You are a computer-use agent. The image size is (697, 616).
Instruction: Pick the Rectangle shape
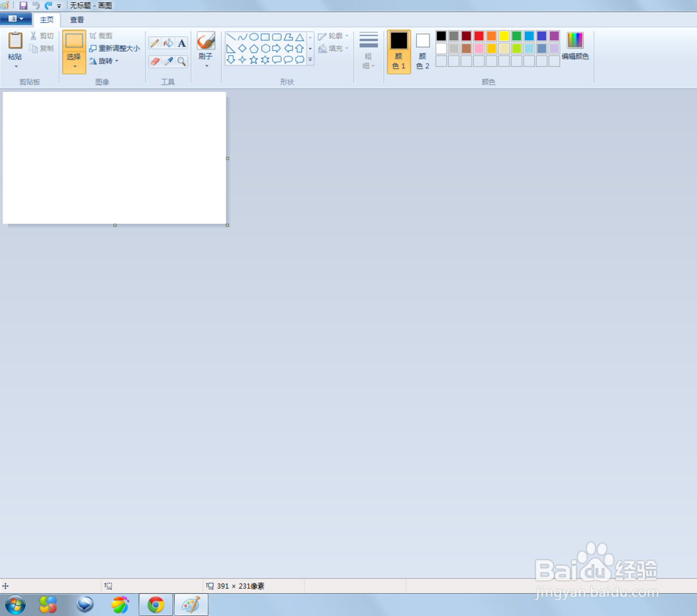point(266,37)
